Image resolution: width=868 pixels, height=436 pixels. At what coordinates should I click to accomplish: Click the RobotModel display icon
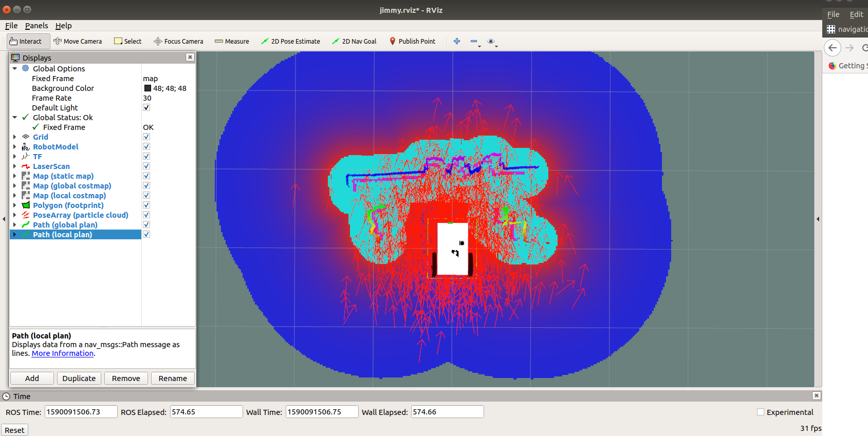(26, 147)
